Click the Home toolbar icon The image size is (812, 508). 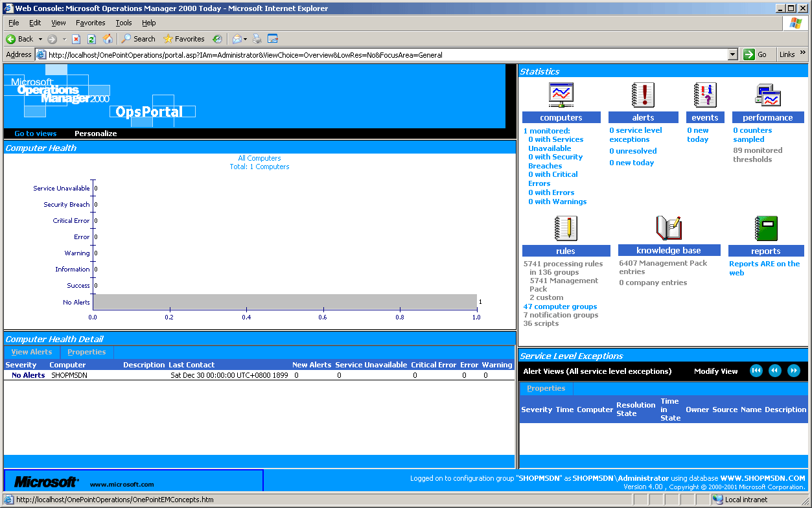pyautogui.click(x=108, y=39)
